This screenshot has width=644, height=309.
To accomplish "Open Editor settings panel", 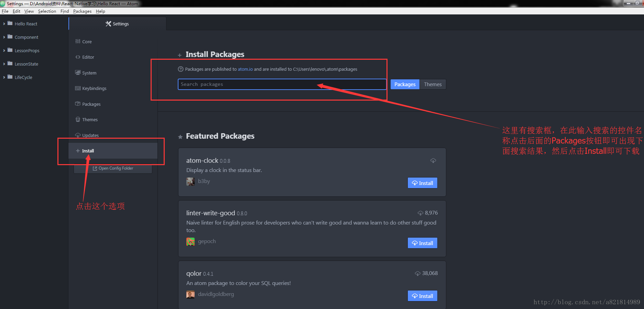I will click(88, 57).
